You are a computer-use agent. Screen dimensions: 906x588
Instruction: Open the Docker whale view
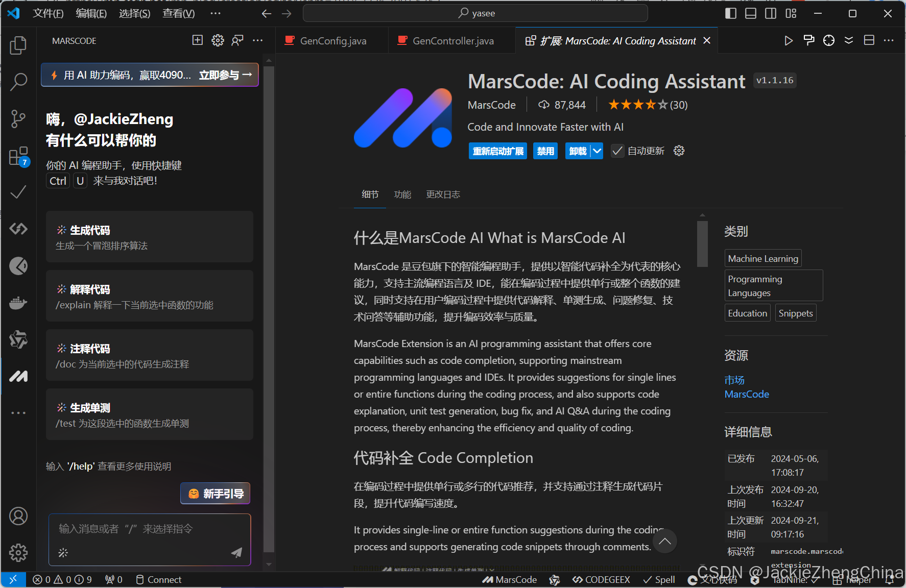click(x=18, y=303)
